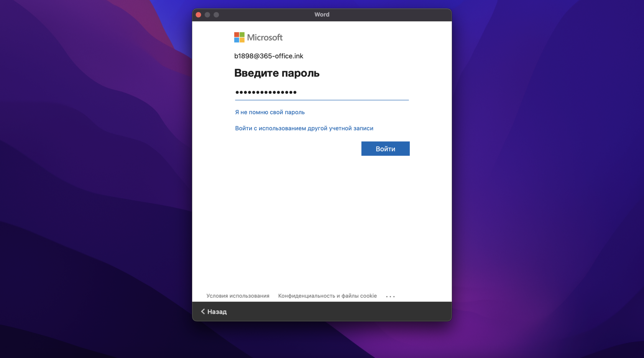Image resolution: width=644 pixels, height=358 pixels.
Task: Close the Word sign-in window
Action: click(x=199, y=15)
